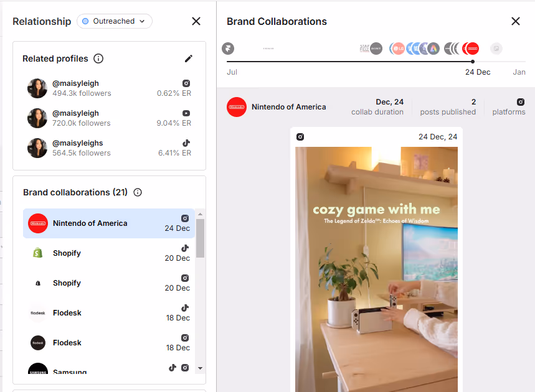This screenshot has height=392, width=535.
Task: Click the Dec, 24 collab duration value
Action: 390,102
